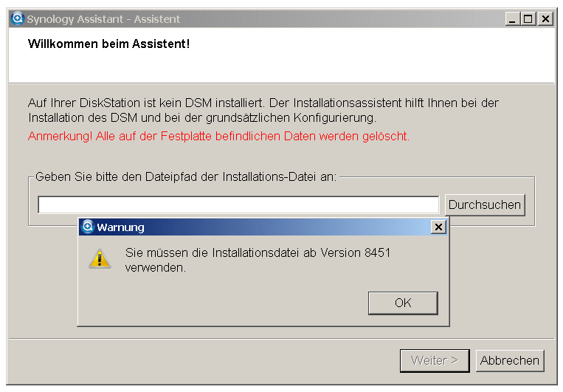563x392 pixels.
Task: Click the Weiter > button
Action: pyautogui.click(x=435, y=360)
